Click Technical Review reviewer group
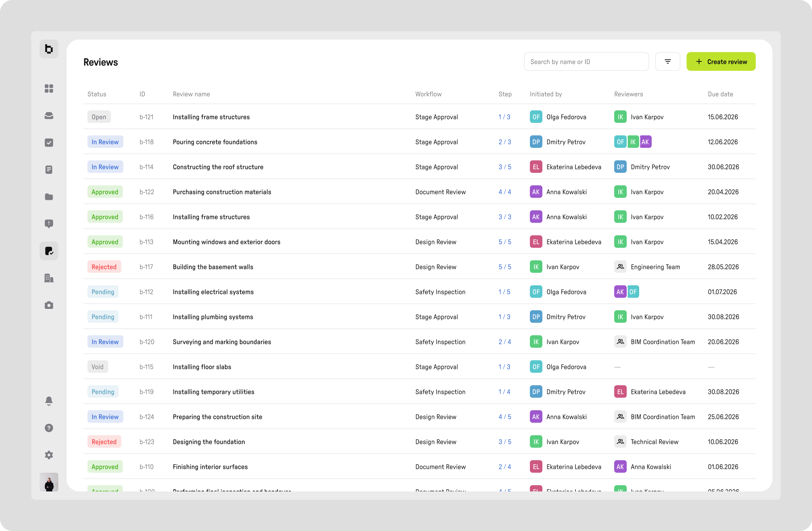Image resolution: width=812 pixels, height=531 pixels. (x=646, y=442)
